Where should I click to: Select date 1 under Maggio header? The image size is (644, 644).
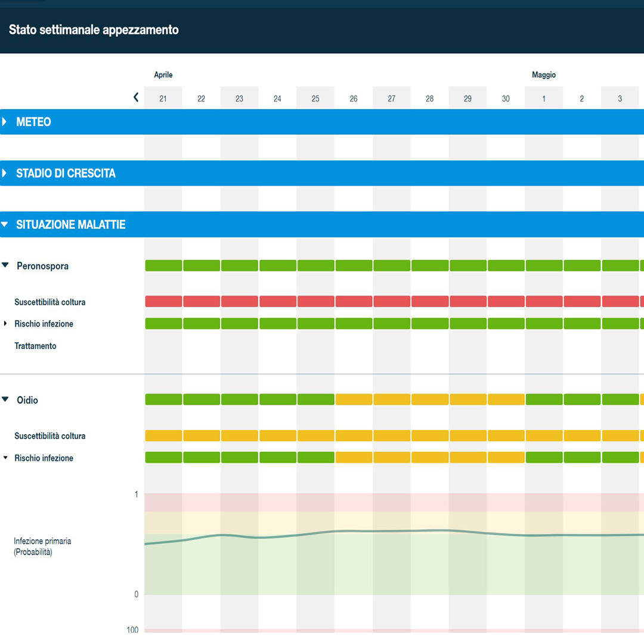[543, 99]
